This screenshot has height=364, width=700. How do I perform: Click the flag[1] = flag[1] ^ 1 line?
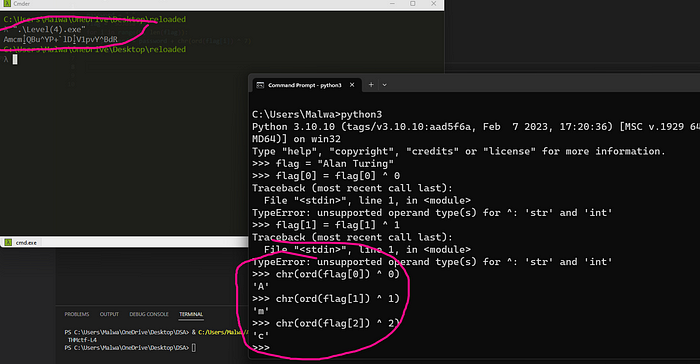[326, 225]
